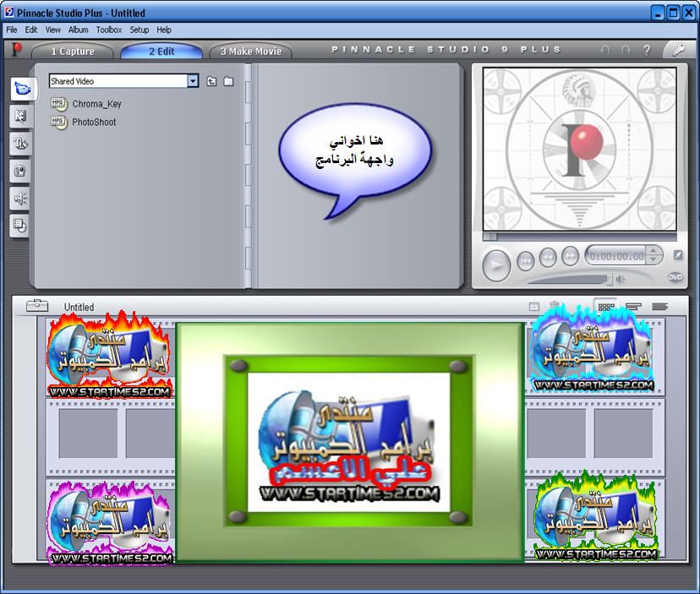Open the Shared Video dropdown

pyautogui.click(x=193, y=81)
